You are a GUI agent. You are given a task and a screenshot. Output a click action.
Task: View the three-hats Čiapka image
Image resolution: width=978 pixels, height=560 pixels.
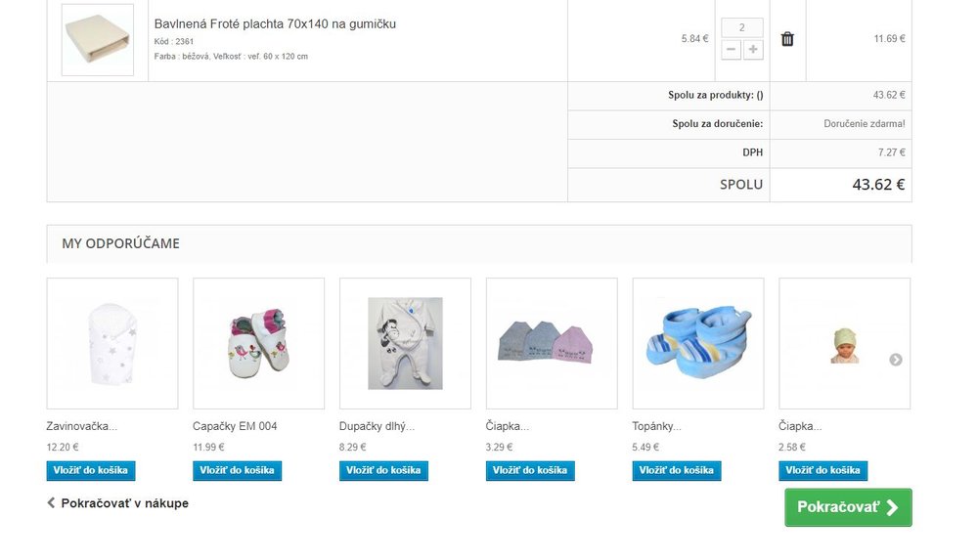tap(552, 344)
